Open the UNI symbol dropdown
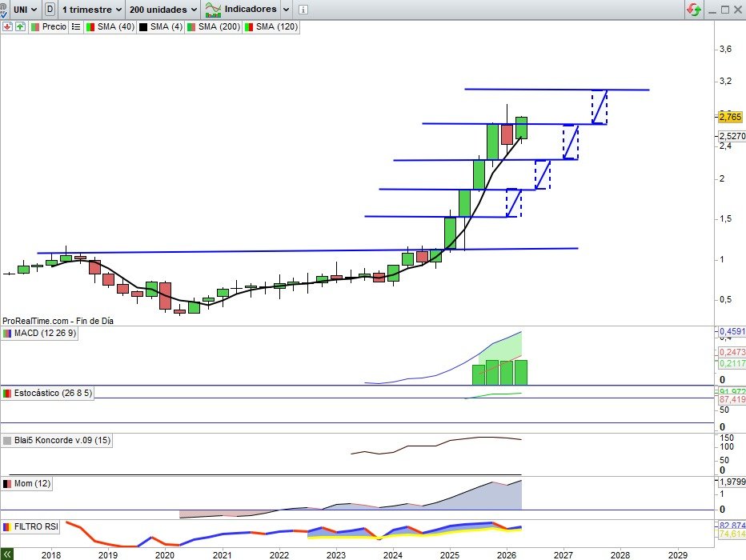This screenshot has width=746, height=560. (26, 10)
